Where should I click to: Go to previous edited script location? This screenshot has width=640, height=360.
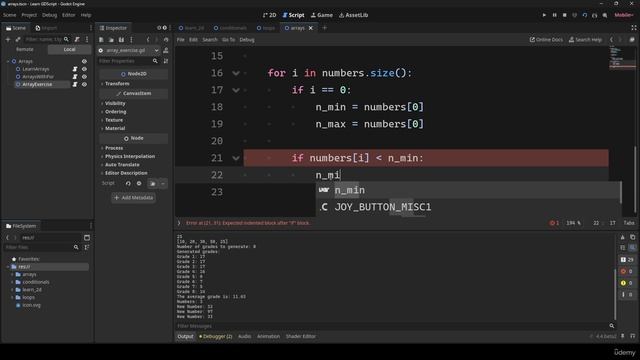tap(611, 40)
